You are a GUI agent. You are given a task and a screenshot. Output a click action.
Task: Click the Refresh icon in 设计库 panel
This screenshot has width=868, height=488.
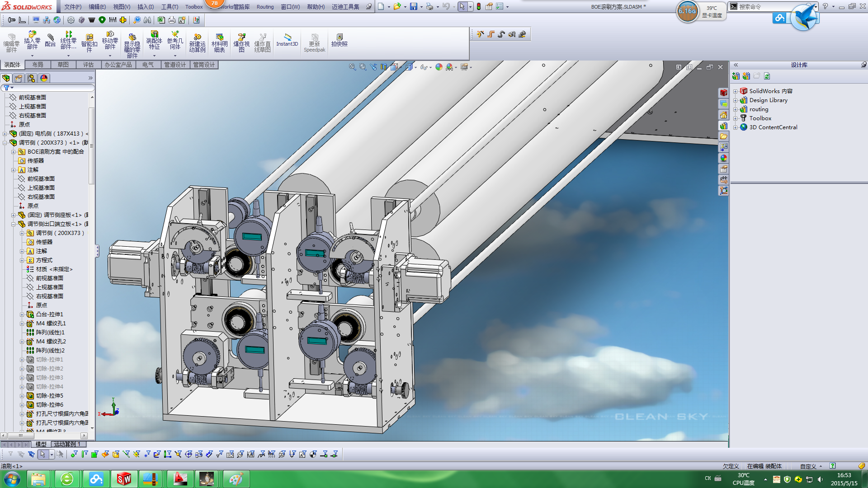pos(767,76)
